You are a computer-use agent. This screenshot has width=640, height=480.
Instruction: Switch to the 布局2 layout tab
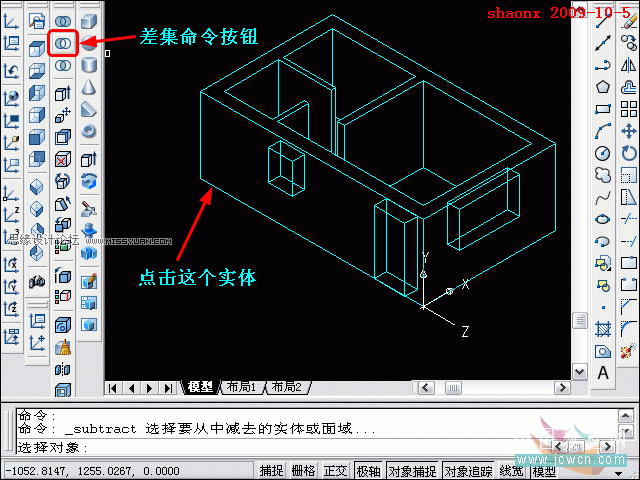click(x=287, y=387)
